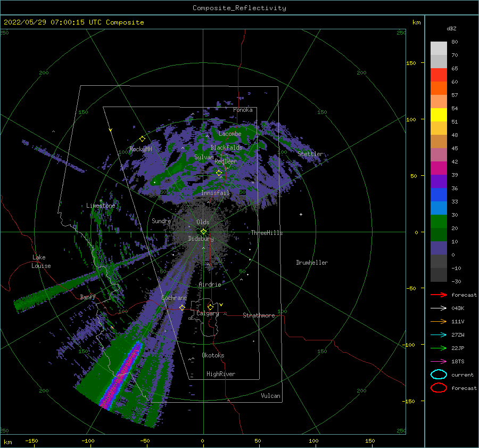Click the -10 dBZ dark gray swatch
Screen dimensions: 479x448
[x=439, y=275]
